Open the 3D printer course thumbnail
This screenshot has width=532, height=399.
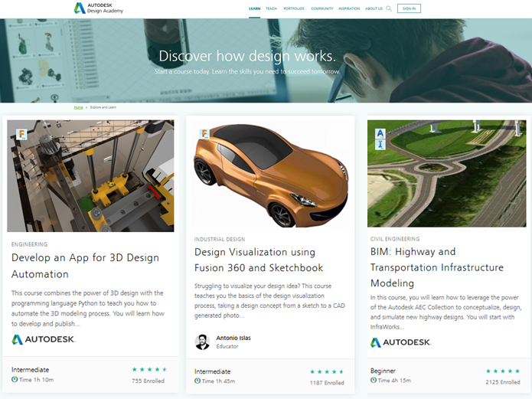click(x=90, y=176)
